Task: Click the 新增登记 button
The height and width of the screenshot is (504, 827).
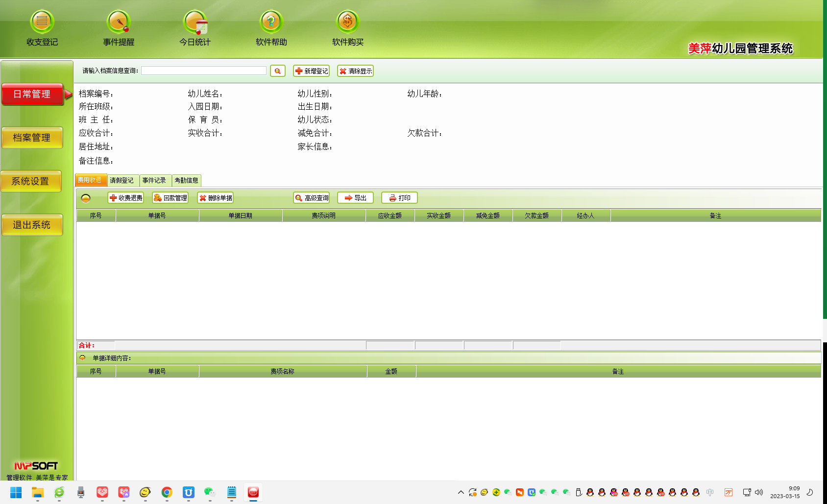Action: (x=312, y=71)
